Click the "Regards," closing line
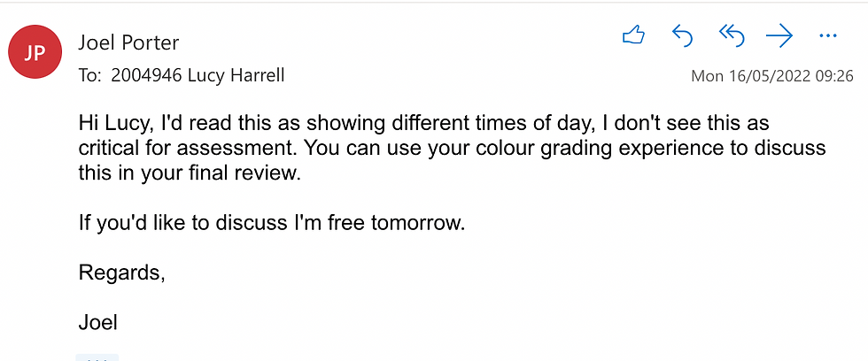This screenshot has height=361, width=868. tap(122, 273)
